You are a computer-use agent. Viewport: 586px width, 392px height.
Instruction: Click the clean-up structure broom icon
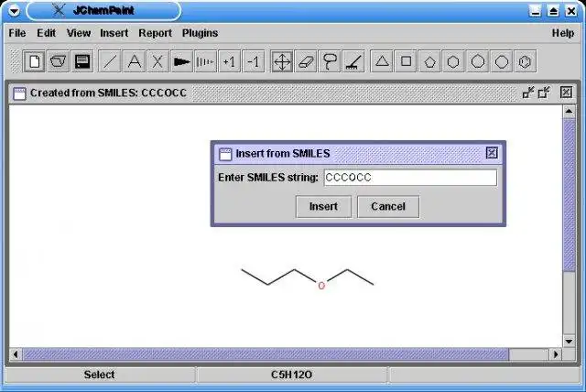point(353,61)
